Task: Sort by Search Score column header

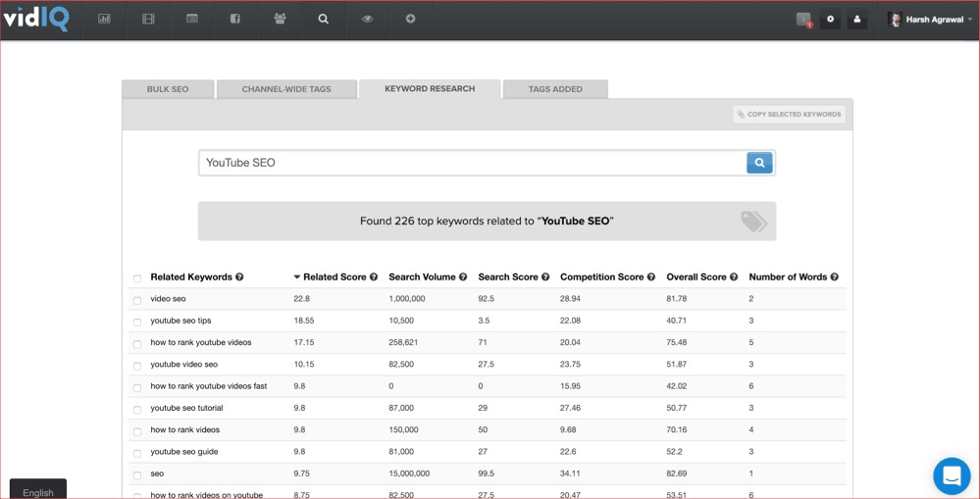Action: [508, 276]
